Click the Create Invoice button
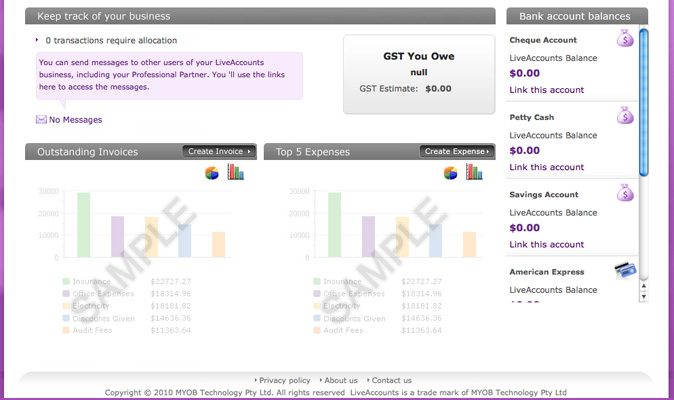 [219, 151]
